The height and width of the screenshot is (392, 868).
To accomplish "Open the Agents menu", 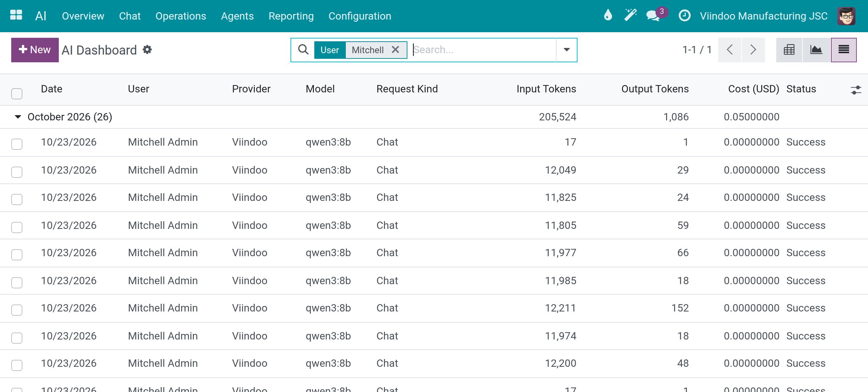I will pyautogui.click(x=237, y=16).
